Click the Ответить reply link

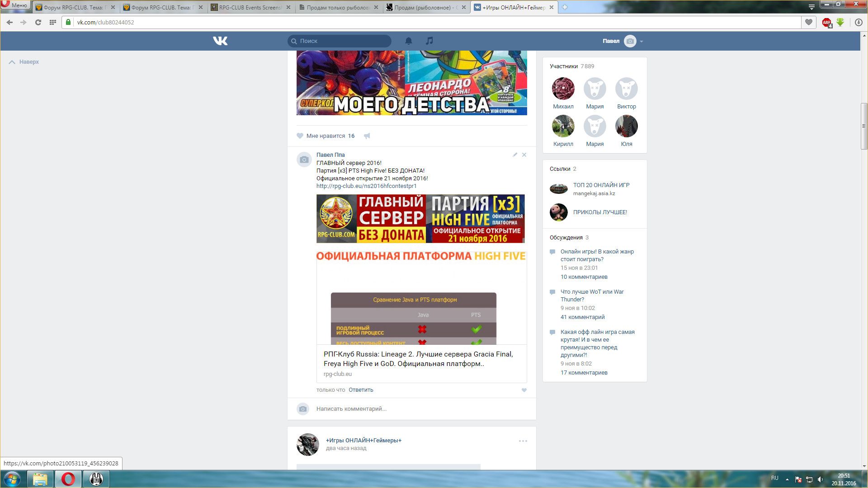(x=360, y=390)
